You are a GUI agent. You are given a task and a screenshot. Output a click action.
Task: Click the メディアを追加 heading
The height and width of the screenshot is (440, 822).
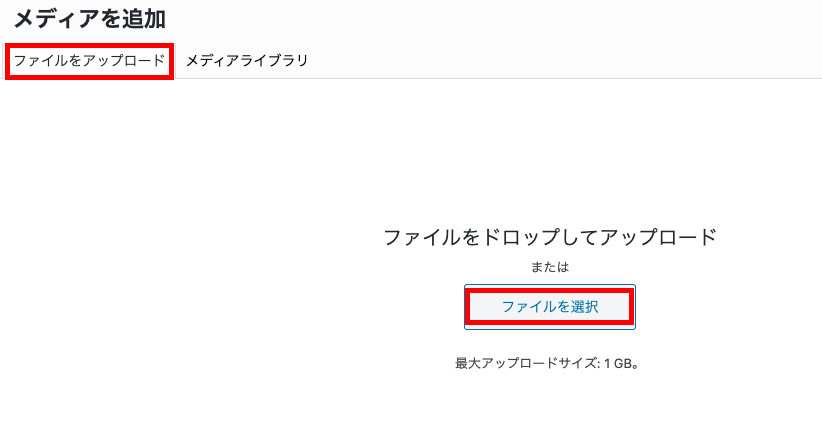[90, 18]
